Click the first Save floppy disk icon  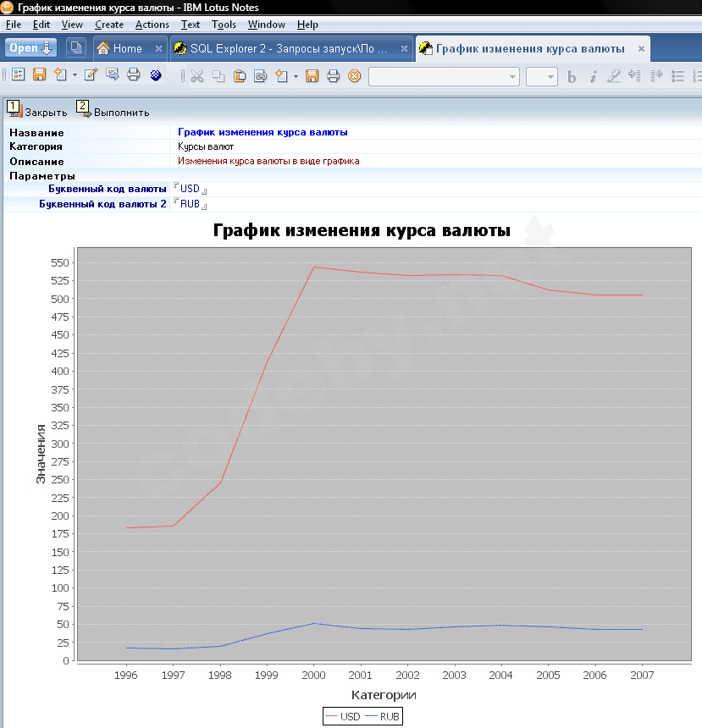point(39,75)
